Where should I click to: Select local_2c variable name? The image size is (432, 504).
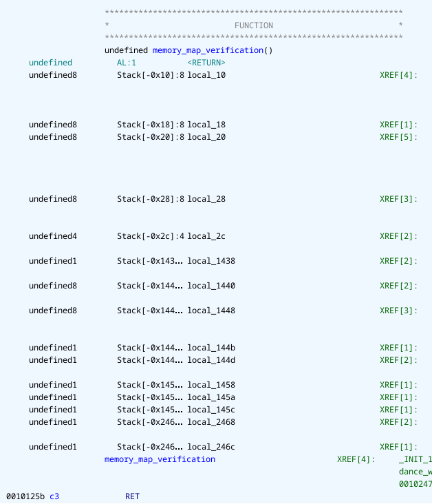coord(206,236)
